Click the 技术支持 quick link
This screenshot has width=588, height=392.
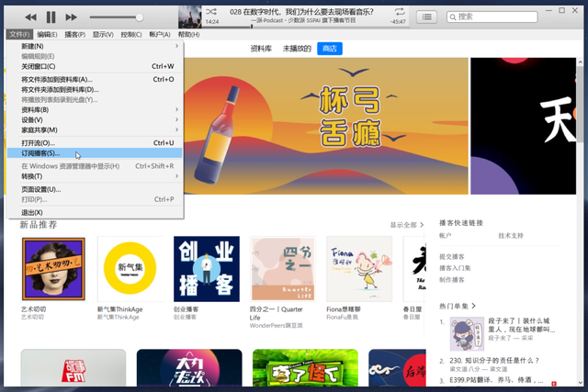tap(511, 236)
